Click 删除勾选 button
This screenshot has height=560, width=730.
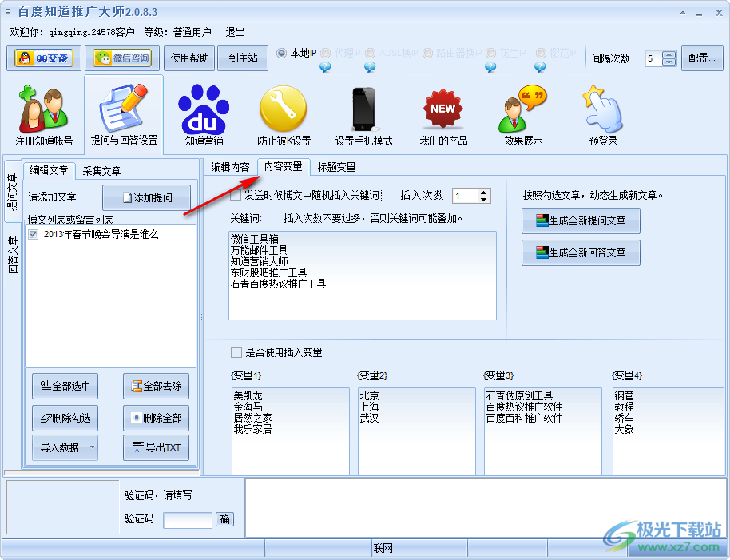(65, 418)
